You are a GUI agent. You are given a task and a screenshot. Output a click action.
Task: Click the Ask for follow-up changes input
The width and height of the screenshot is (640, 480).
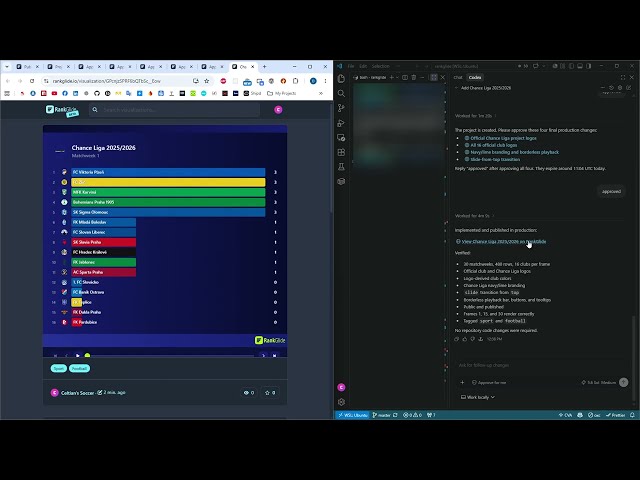pos(539,365)
